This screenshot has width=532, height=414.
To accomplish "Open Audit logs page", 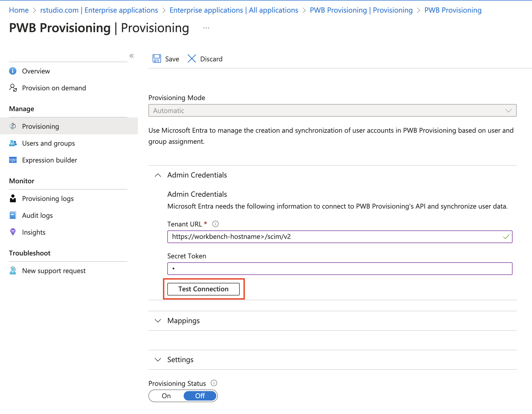I will [37, 215].
